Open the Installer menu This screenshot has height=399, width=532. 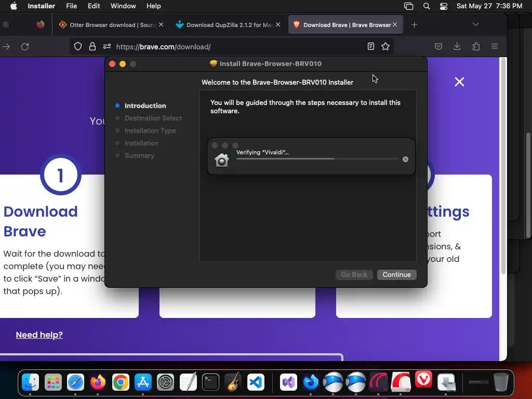click(42, 6)
